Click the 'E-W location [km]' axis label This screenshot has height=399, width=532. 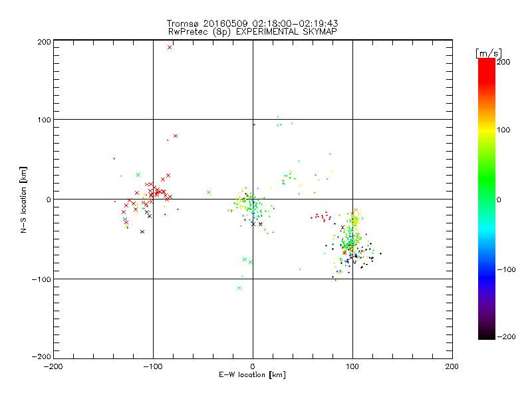tap(252, 375)
